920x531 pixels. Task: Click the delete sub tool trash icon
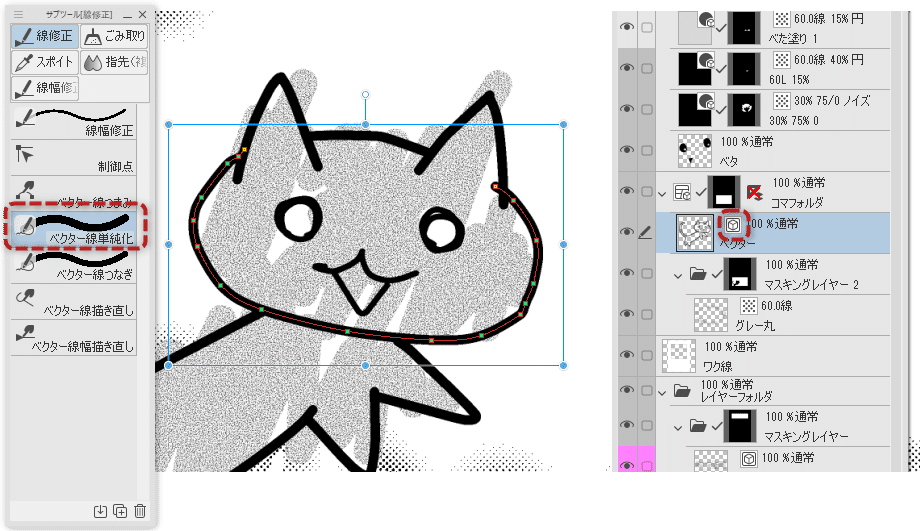pos(140,511)
